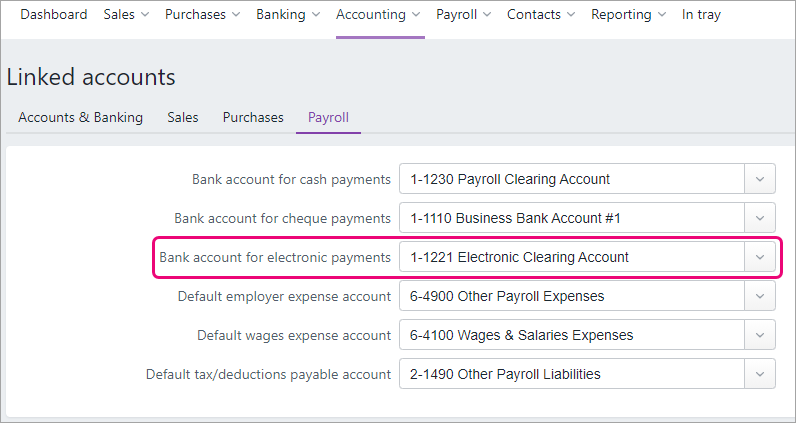Expand default employer expense account dropdown arrow
The image size is (796, 423).
point(760,296)
